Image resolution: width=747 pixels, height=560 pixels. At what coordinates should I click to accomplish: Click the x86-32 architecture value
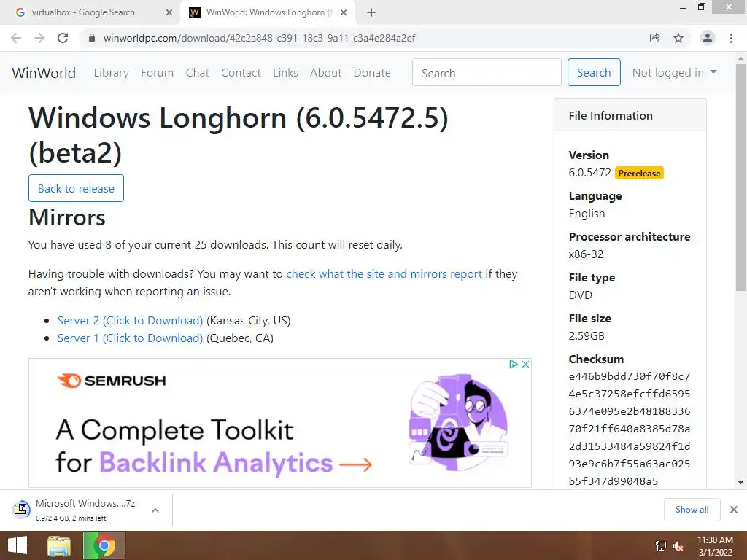coord(586,254)
